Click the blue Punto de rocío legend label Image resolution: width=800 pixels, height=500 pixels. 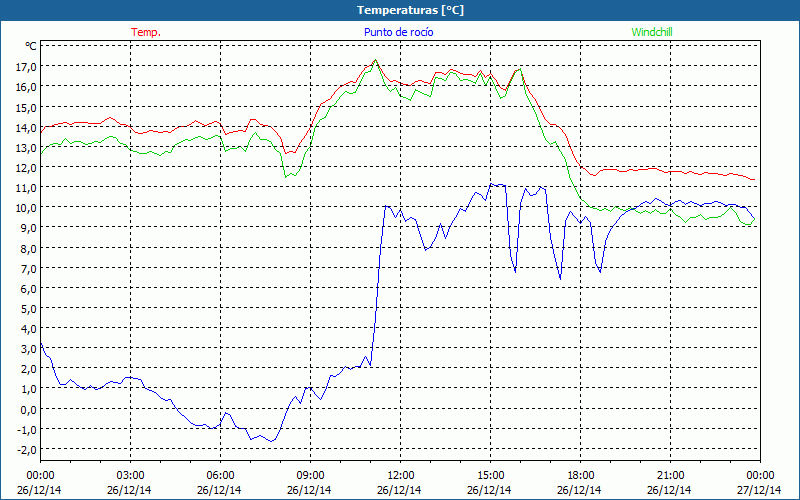(x=398, y=32)
